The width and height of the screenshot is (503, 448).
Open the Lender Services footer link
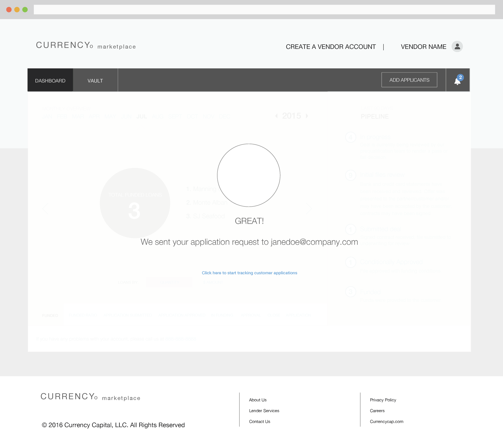tap(264, 411)
